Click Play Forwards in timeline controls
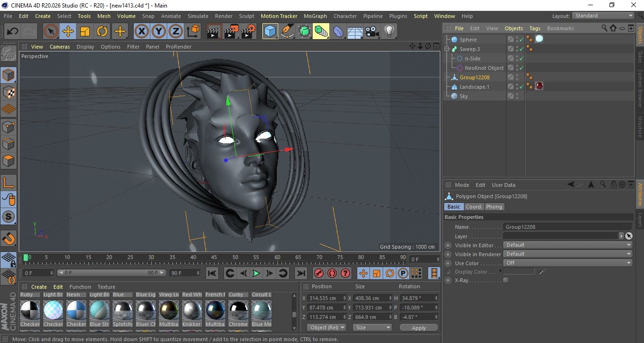Screen dimensions: 644x343 (256, 273)
